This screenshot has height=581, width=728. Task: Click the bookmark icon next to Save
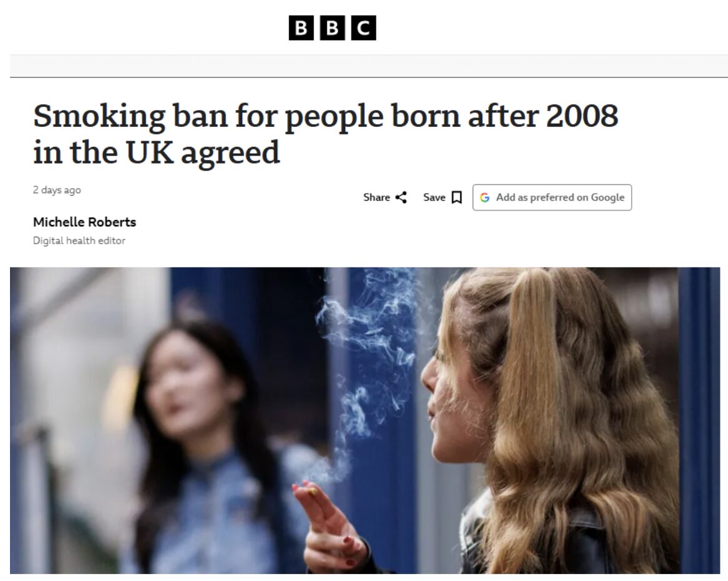457,197
